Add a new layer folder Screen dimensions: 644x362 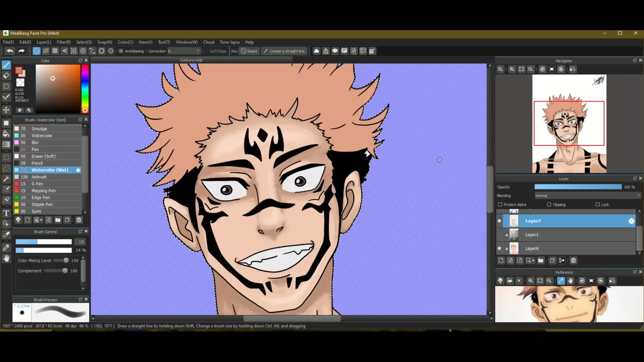(541, 260)
